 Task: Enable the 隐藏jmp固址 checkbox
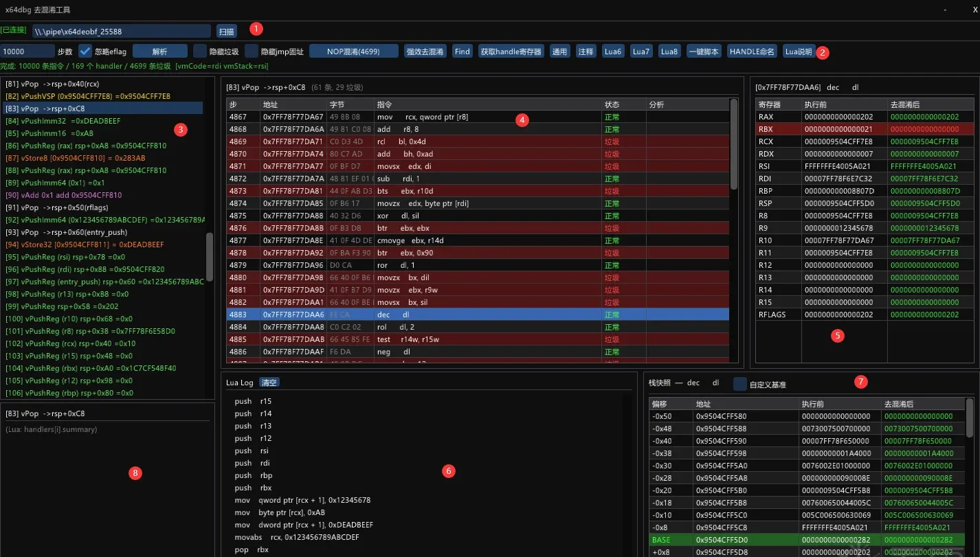tap(252, 51)
